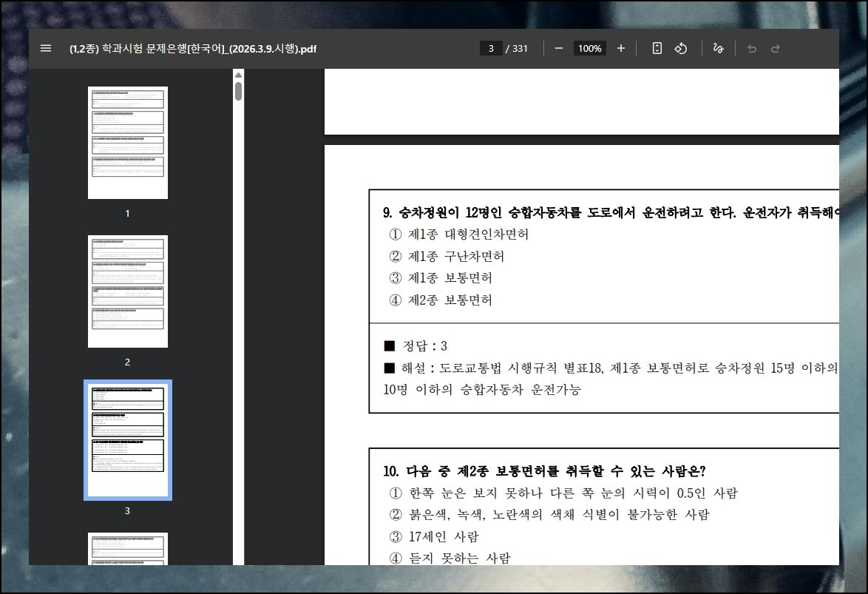Click the undo arrow icon

click(x=752, y=49)
